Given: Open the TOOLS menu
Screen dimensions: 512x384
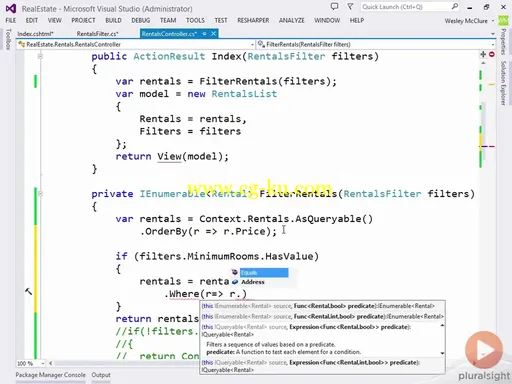Looking at the screenshot, I should [195, 20].
